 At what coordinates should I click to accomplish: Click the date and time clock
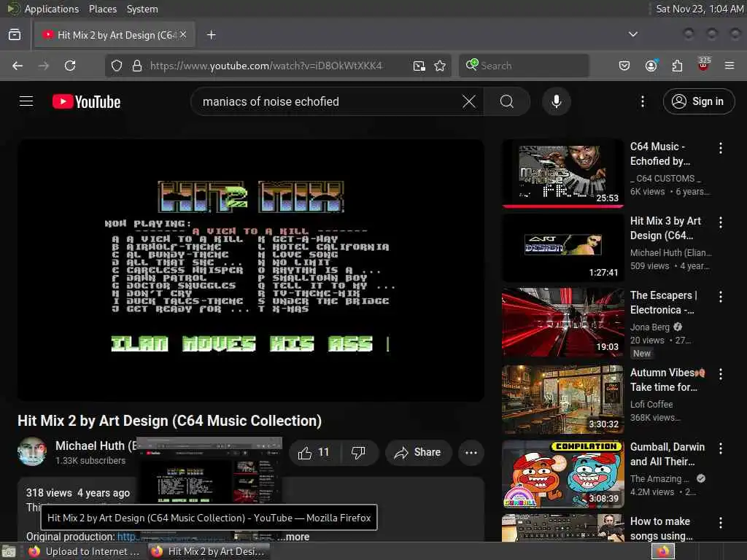(x=700, y=9)
